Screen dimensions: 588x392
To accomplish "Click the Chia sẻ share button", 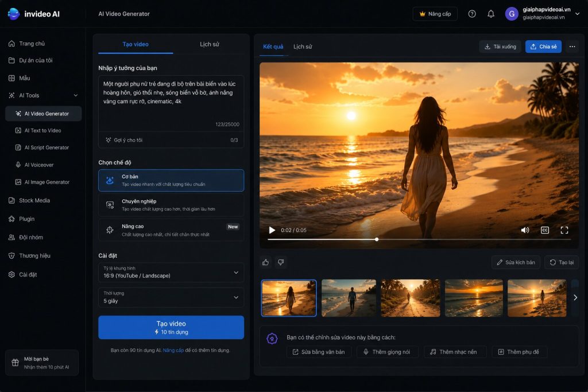I will pyautogui.click(x=543, y=46).
